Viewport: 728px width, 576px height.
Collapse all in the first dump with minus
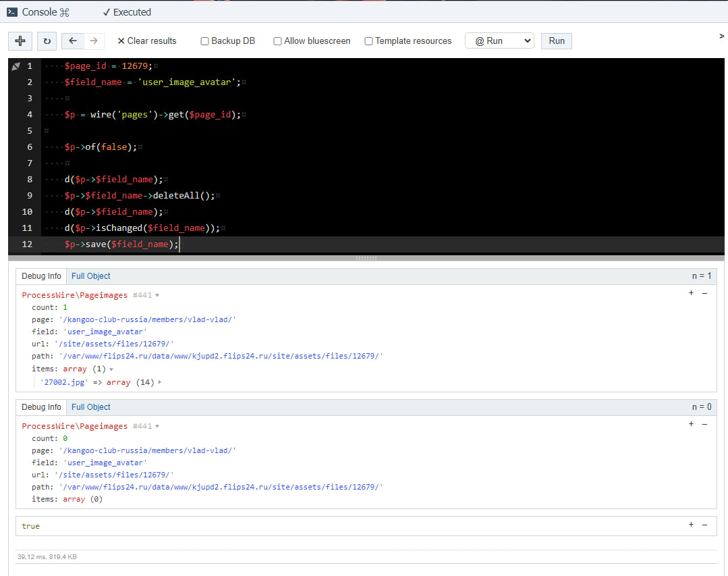coord(704,292)
